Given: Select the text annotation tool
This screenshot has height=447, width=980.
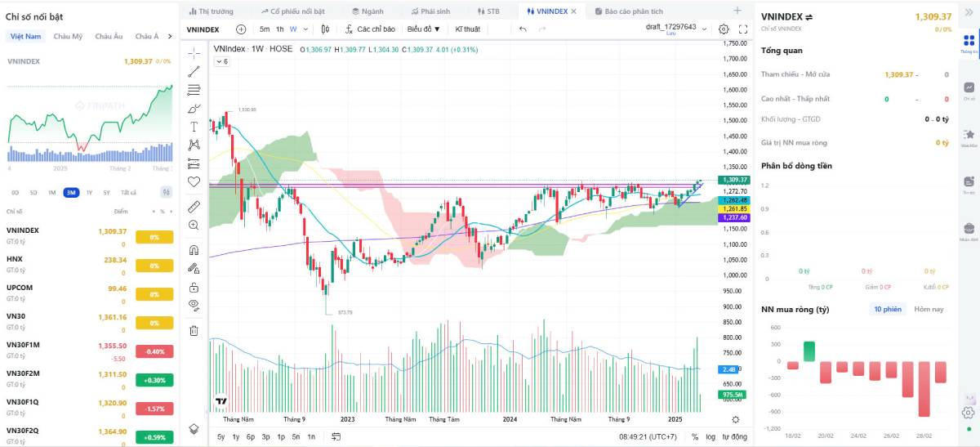Looking at the screenshot, I should [194, 127].
